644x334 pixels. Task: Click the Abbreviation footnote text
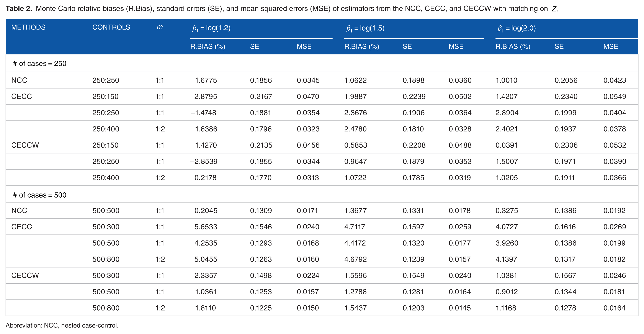pos(62,326)
